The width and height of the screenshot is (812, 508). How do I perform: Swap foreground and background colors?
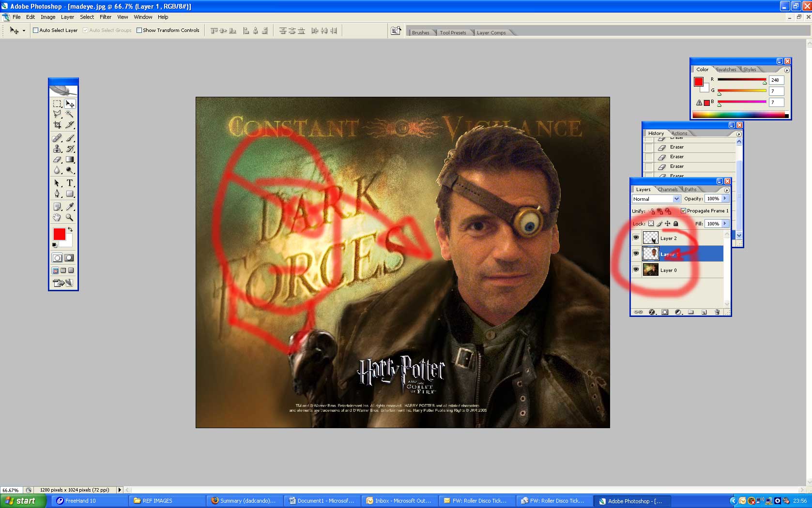coord(70,229)
